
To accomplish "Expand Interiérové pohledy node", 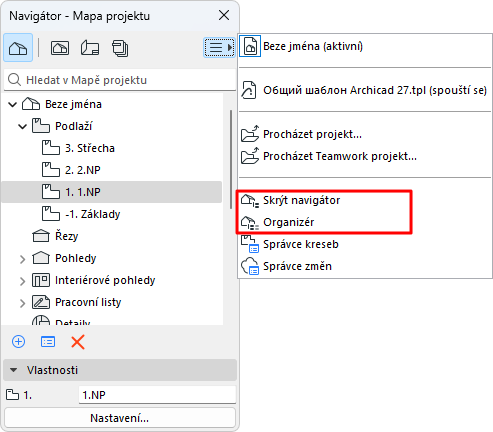I will pos(22,281).
